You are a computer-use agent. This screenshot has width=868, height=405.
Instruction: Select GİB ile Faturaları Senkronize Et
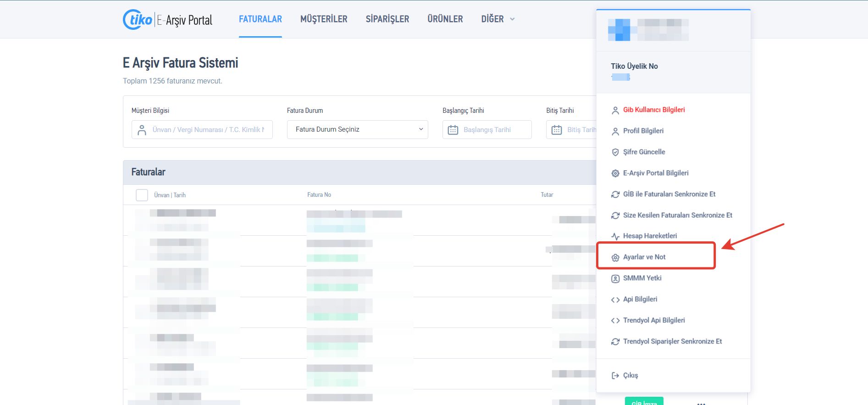pyautogui.click(x=669, y=194)
